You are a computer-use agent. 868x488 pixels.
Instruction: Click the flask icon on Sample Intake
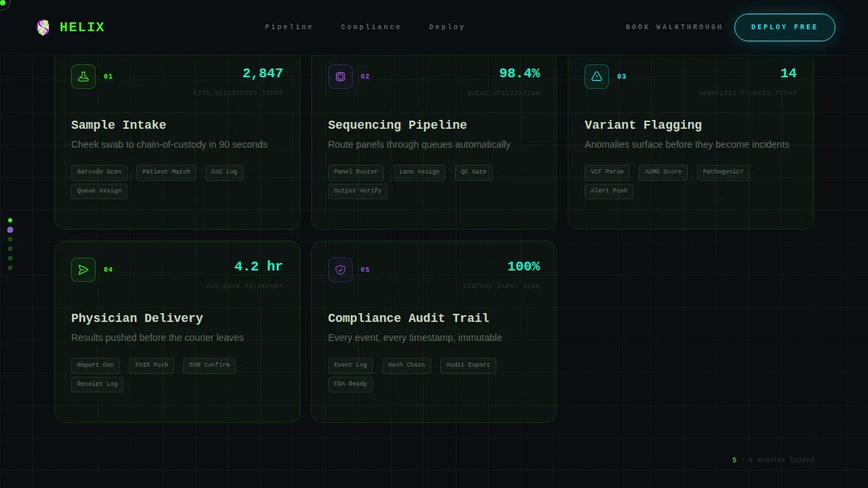tap(83, 77)
